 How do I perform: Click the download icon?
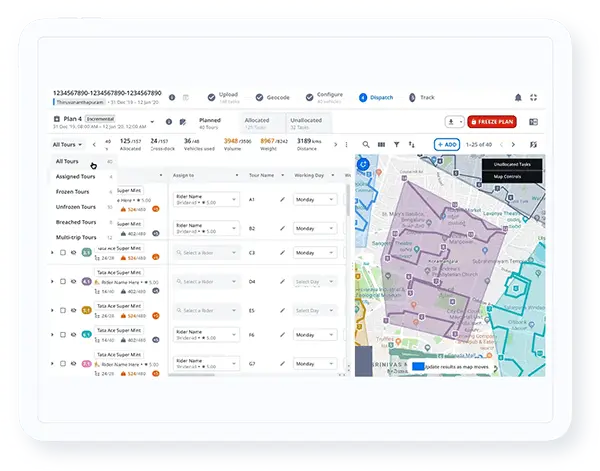pos(451,122)
